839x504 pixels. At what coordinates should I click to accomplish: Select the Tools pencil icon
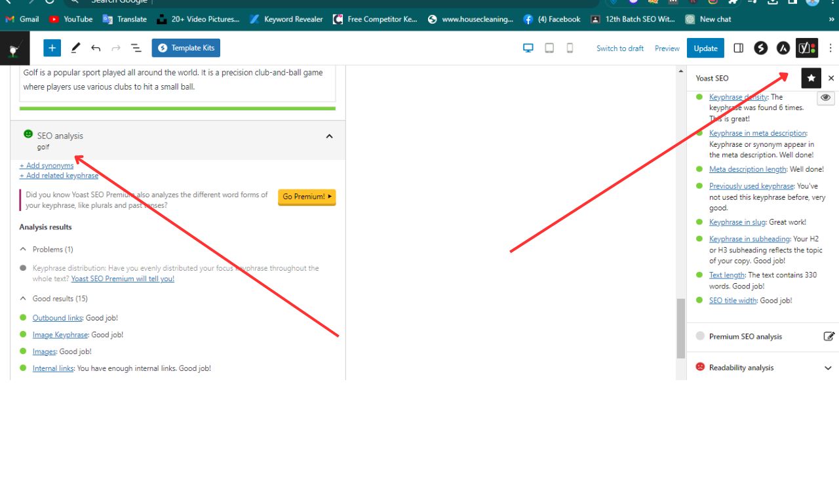[75, 47]
